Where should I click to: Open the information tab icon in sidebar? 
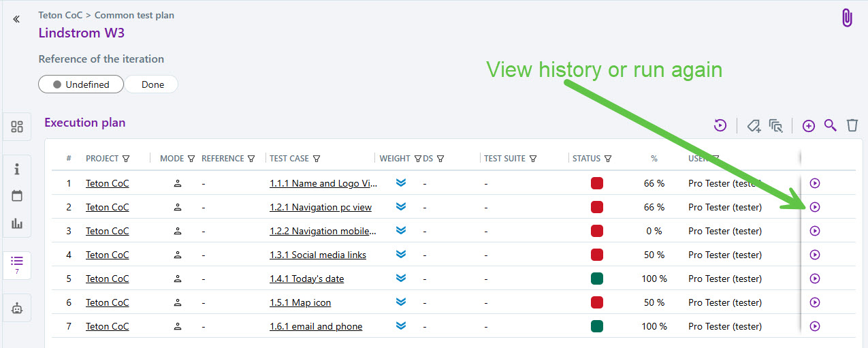coord(17,170)
